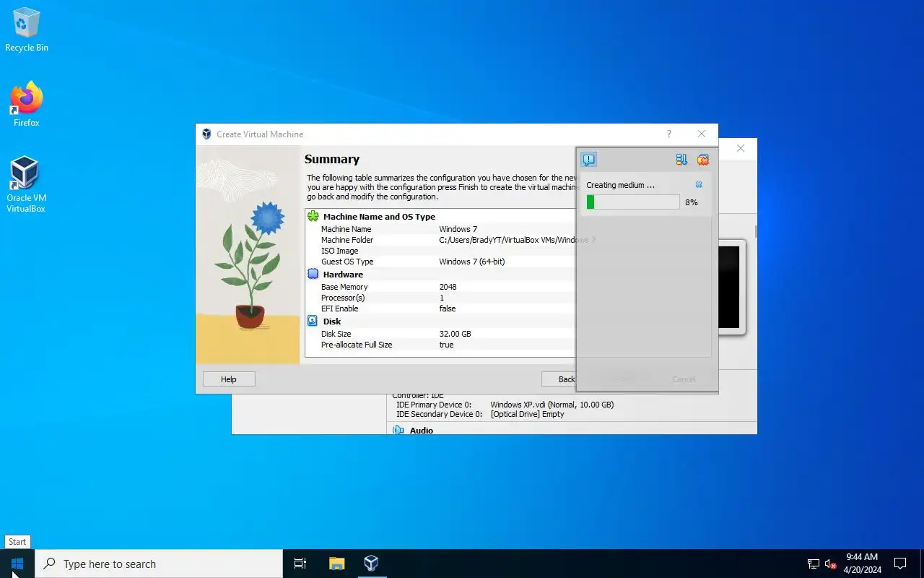This screenshot has height=578, width=924.
Task: Click the 2048 base memory value
Action: [448, 287]
